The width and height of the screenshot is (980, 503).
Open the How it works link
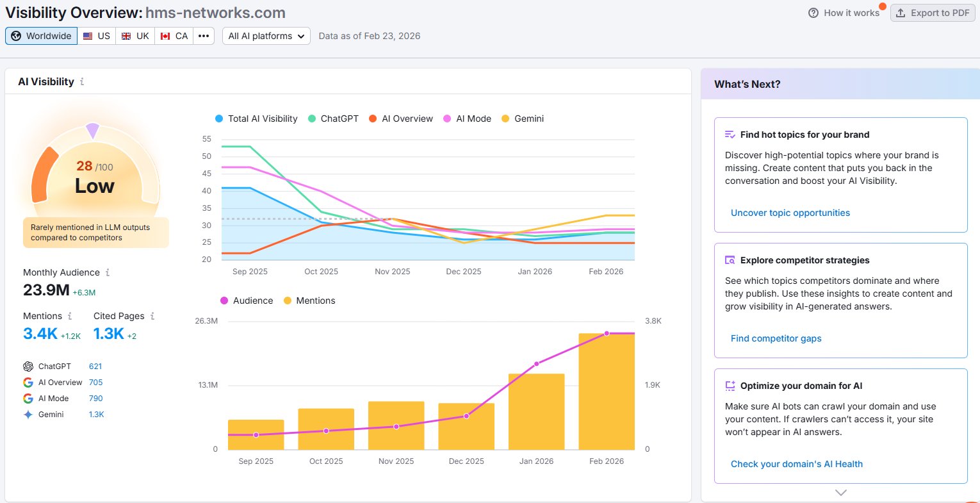(x=844, y=13)
